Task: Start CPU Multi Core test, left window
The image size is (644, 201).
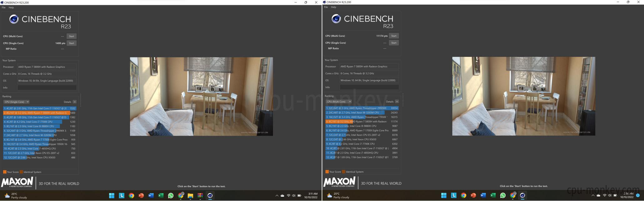Action: [72, 36]
